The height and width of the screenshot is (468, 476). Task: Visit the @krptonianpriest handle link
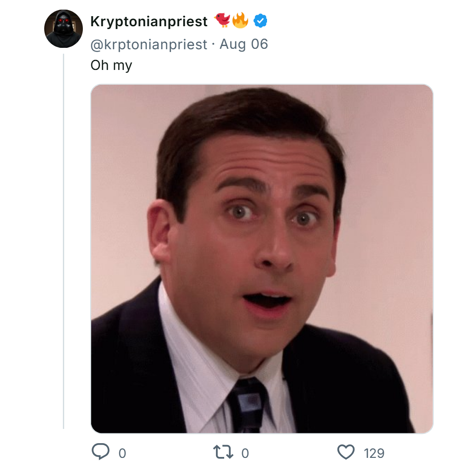tap(149, 44)
